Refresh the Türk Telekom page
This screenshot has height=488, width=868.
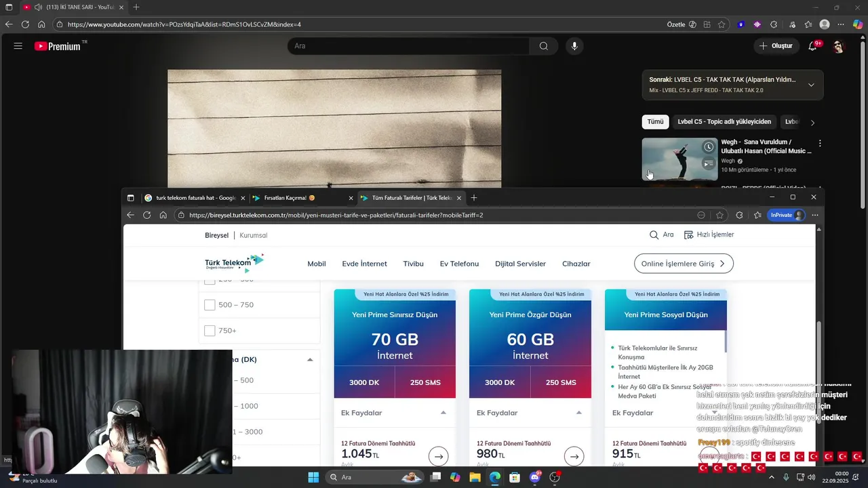coord(146,215)
